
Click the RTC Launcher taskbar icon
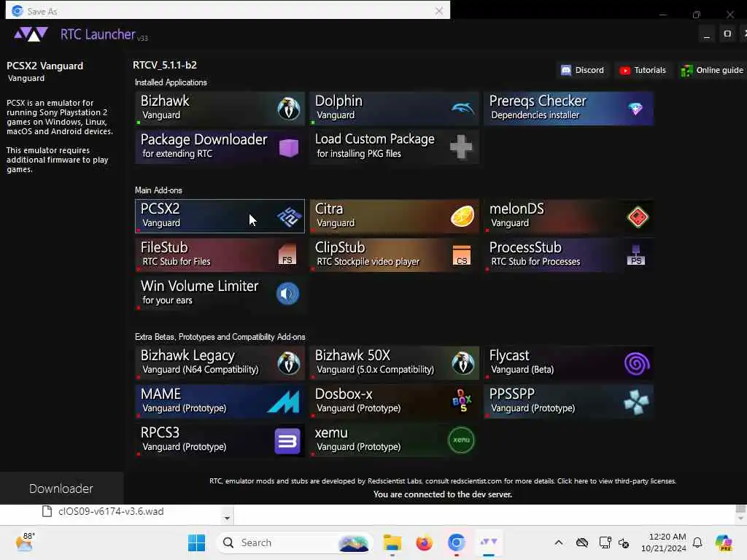click(488, 542)
